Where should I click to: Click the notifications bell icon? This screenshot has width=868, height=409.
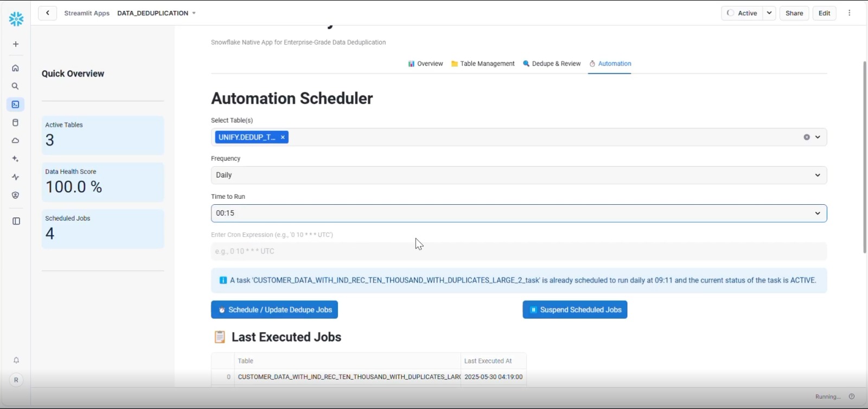point(16,360)
